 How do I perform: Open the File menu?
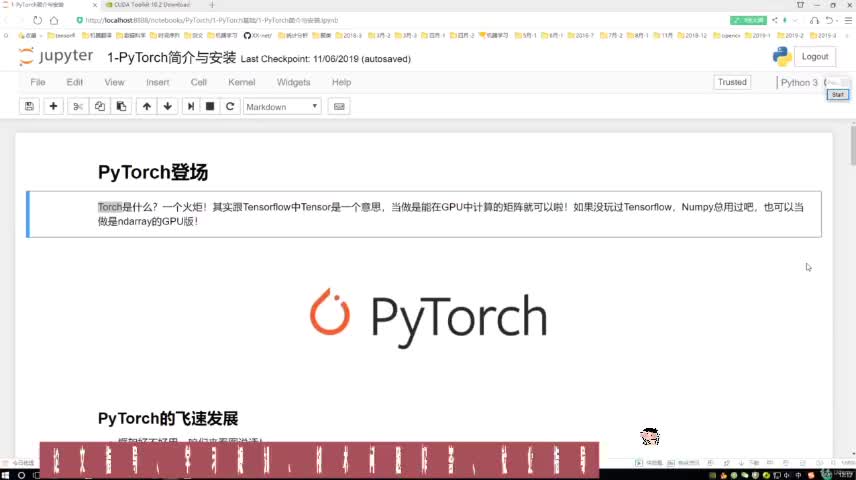pos(38,82)
